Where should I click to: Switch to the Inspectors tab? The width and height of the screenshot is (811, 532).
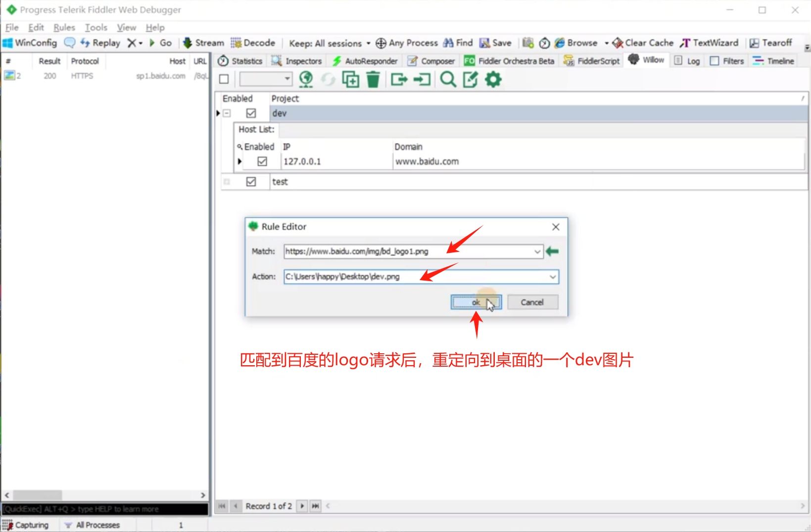[x=297, y=61]
